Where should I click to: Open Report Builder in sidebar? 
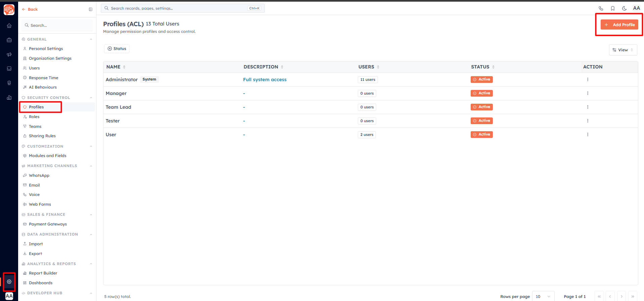[43, 273]
